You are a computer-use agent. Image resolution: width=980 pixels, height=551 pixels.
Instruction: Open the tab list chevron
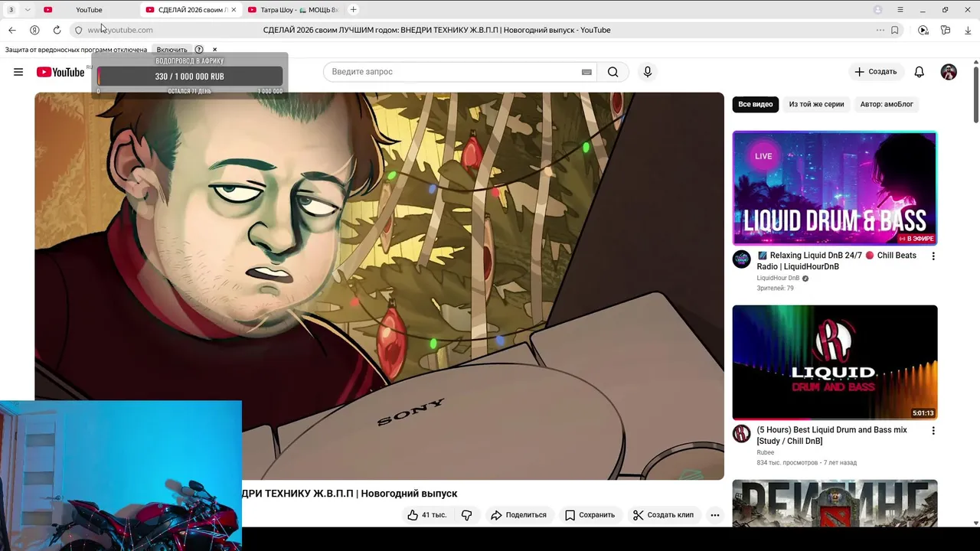tap(28, 10)
